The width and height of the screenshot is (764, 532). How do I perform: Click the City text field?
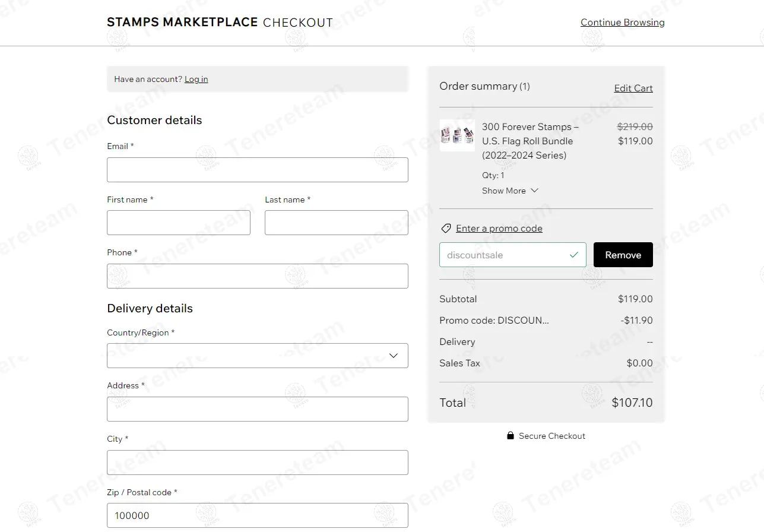pyautogui.click(x=257, y=463)
